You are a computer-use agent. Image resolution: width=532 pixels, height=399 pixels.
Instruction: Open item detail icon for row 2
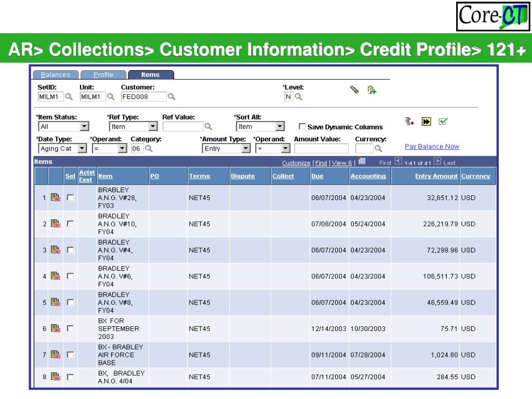56,223
